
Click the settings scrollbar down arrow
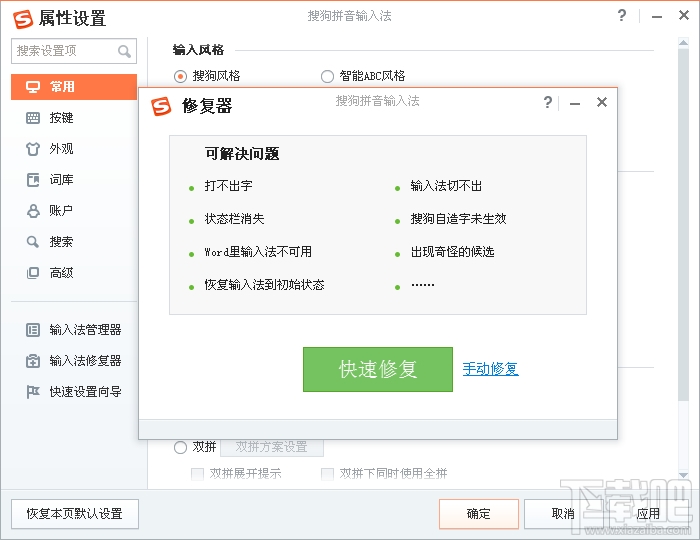coord(683,475)
